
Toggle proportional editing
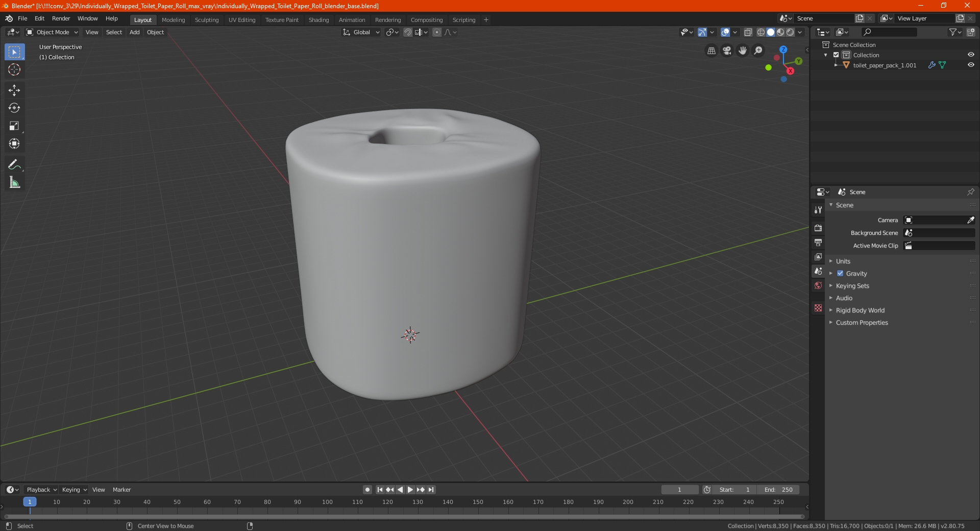point(437,32)
